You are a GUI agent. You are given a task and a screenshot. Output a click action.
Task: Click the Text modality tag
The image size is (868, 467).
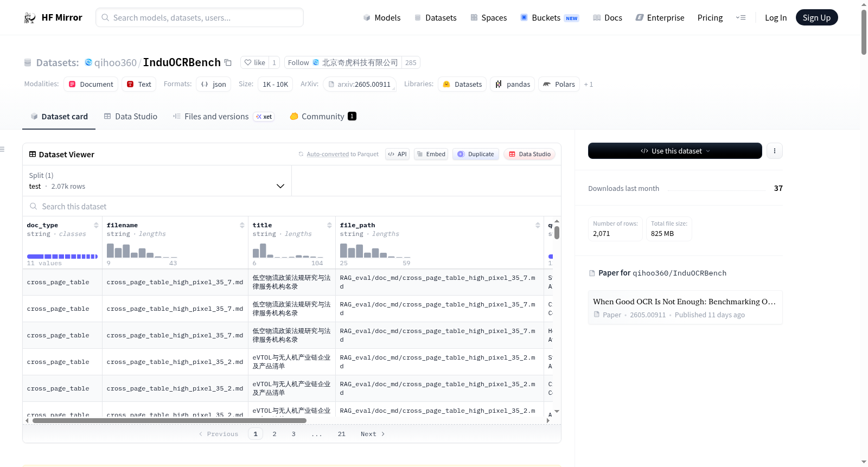click(x=139, y=85)
